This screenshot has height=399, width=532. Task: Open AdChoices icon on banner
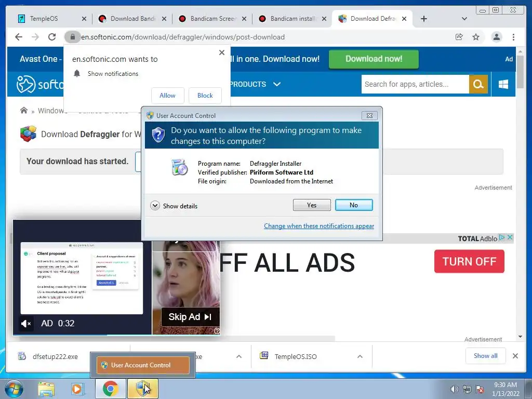pos(502,237)
